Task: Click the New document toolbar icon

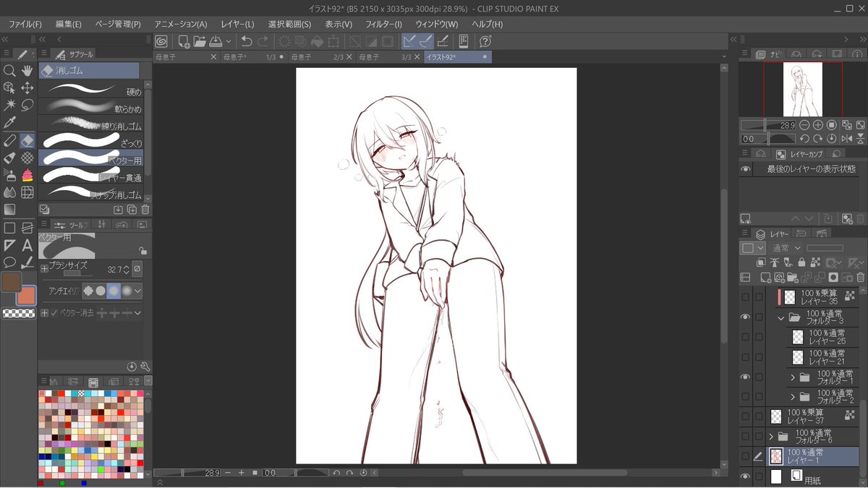Action: (x=184, y=41)
